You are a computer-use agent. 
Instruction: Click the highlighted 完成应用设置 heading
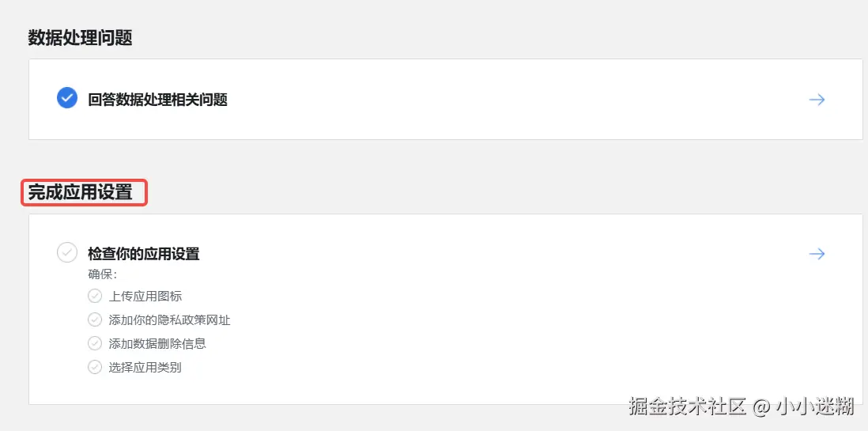tap(81, 192)
